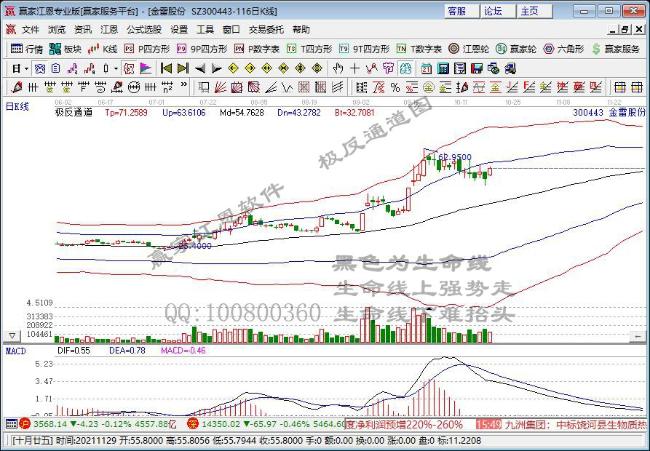Click the floppy disk save icon

pos(477,68)
